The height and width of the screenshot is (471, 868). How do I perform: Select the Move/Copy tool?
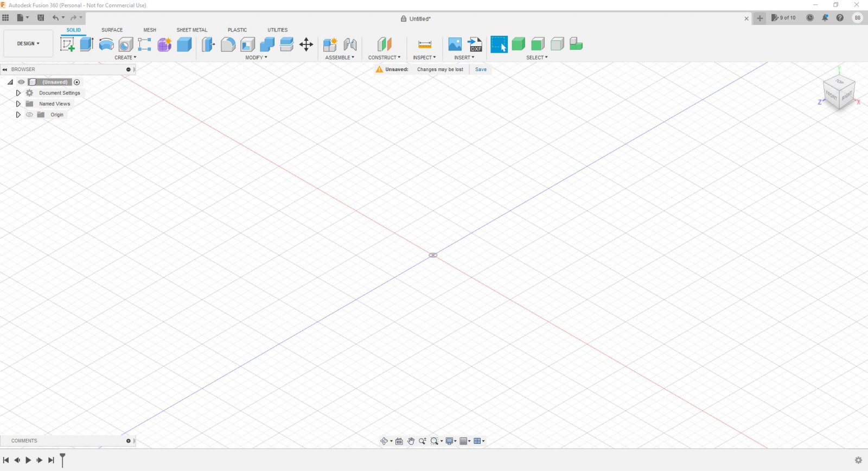pyautogui.click(x=307, y=44)
